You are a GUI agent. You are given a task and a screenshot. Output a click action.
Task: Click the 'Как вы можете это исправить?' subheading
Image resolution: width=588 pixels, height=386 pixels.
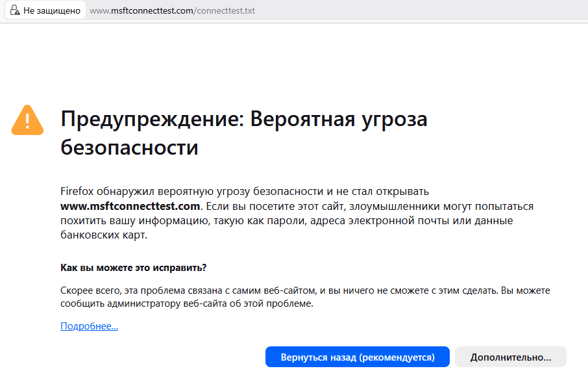(x=134, y=268)
